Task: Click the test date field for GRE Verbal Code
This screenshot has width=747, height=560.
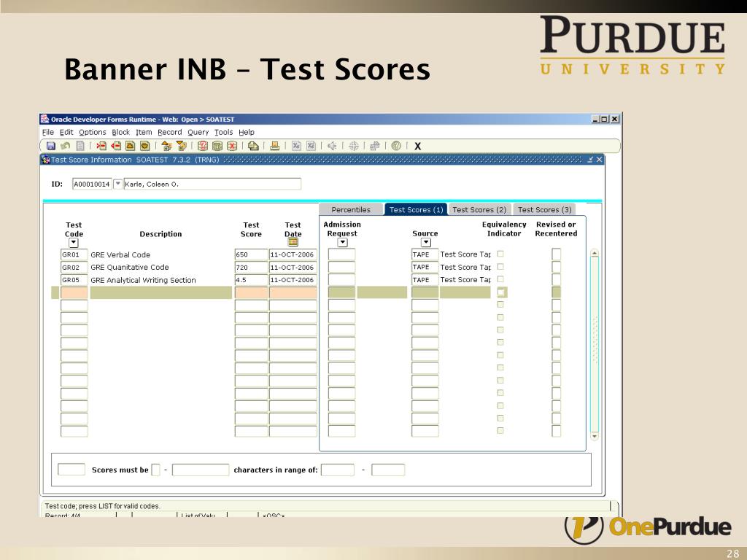Action: pyautogui.click(x=293, y=254)
